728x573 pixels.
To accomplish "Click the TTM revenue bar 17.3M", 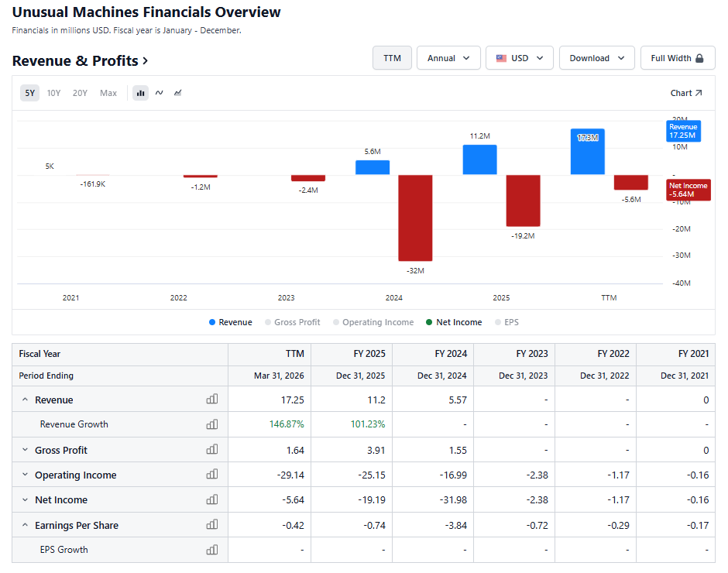I will point(588,152).
